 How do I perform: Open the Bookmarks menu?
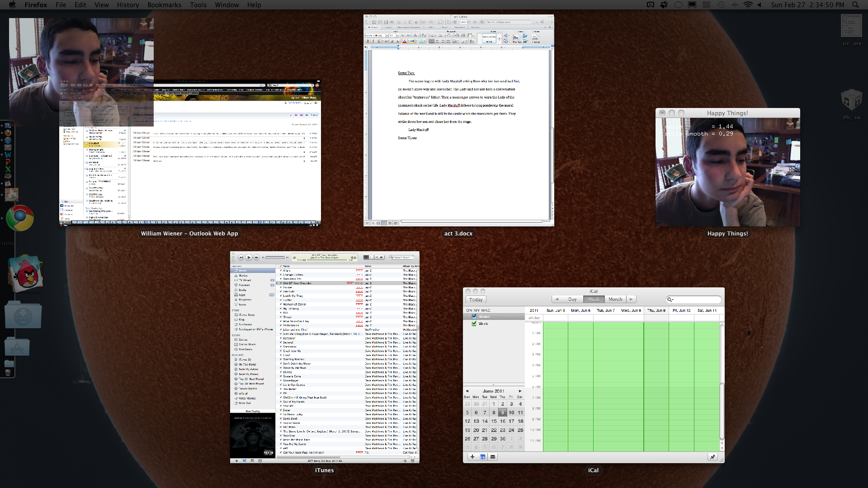click(x=164, y=5)
